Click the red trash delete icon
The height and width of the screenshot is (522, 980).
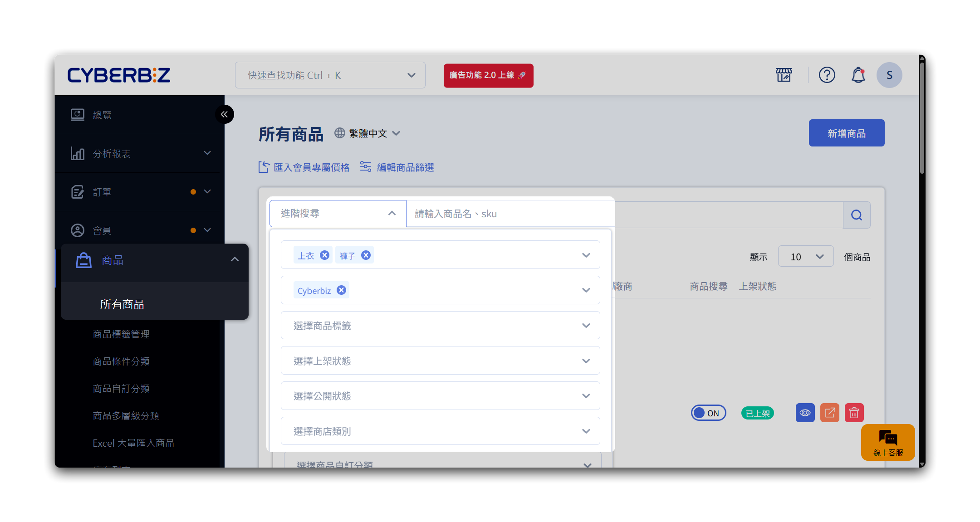point(854,413)
